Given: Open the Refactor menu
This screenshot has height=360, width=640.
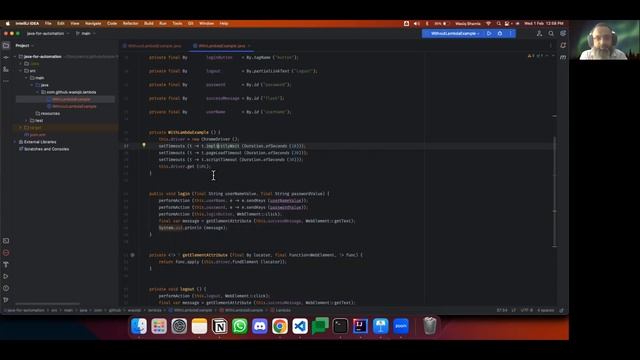Looking at the screenshot, I should (x=131, y=24).
